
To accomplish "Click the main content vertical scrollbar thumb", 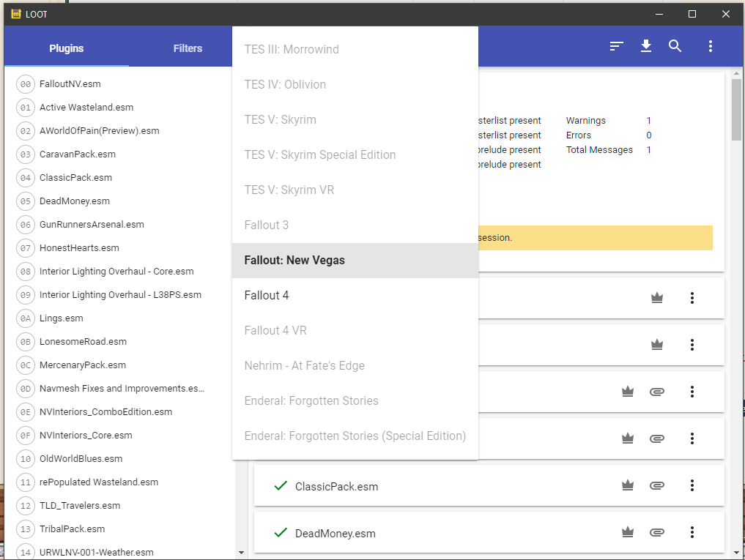I will click(736, 108).
